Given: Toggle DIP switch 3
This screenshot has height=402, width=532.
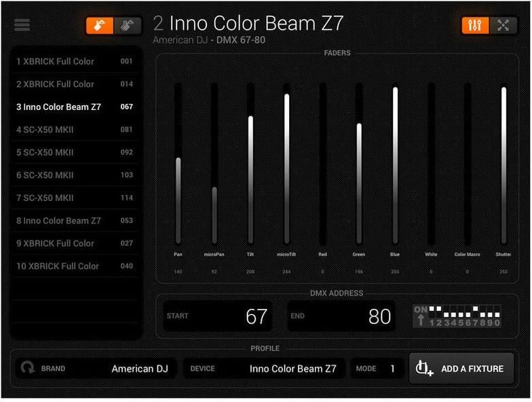Looking at the screenshot, I should [x=446, y=312].
